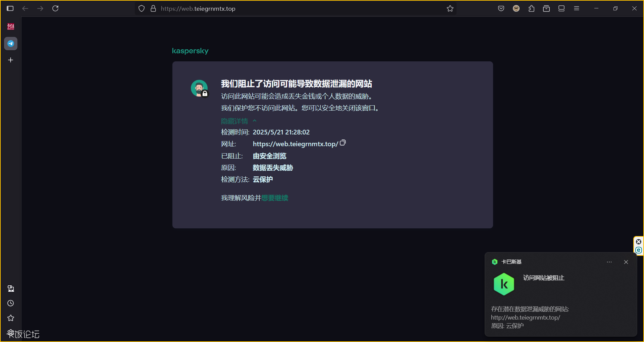Open the container tabs toolbar icon
This screenshot has width=644, height=342.
(x=546, y=8)
